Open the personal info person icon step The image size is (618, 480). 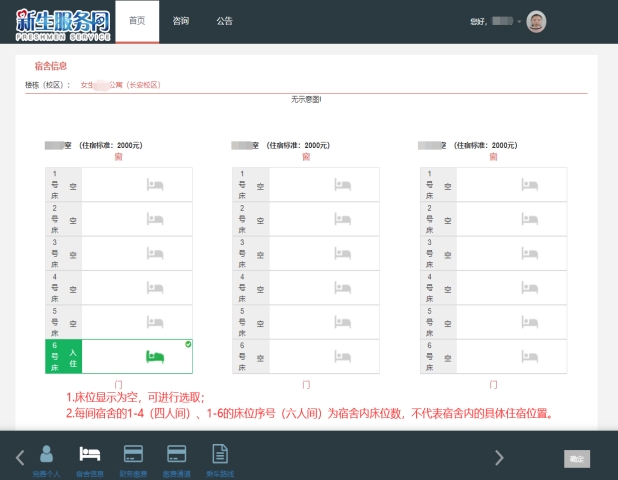[x=46, y=455]
